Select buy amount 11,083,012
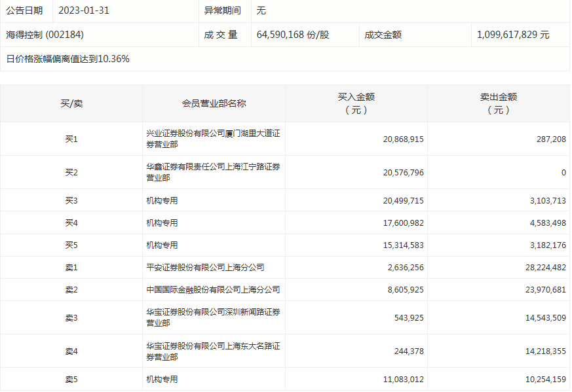Viewport: 572px width, 392px height. [403, 380]
